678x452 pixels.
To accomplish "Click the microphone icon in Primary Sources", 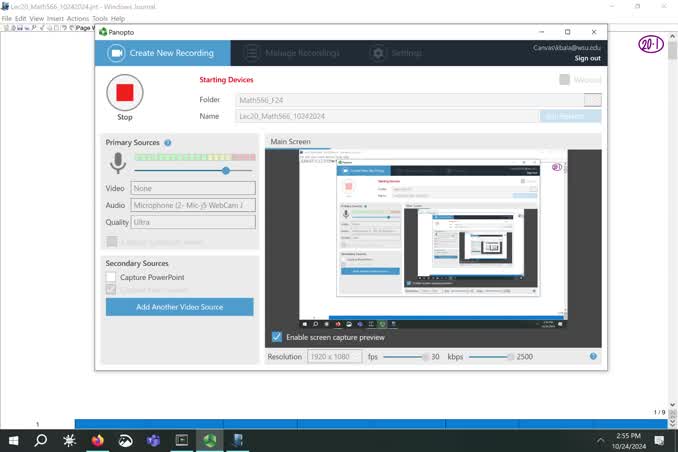I will click(118, 164).
